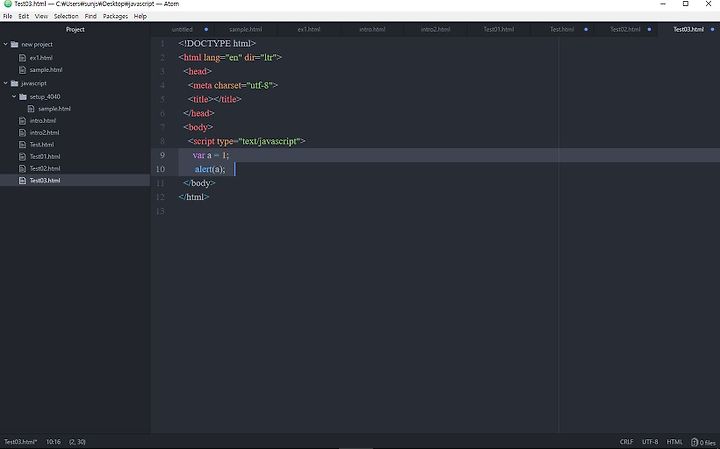720x449 pixels.
Task: Click the file icon next to Test03.html
Action: click(x=22, y=180)
